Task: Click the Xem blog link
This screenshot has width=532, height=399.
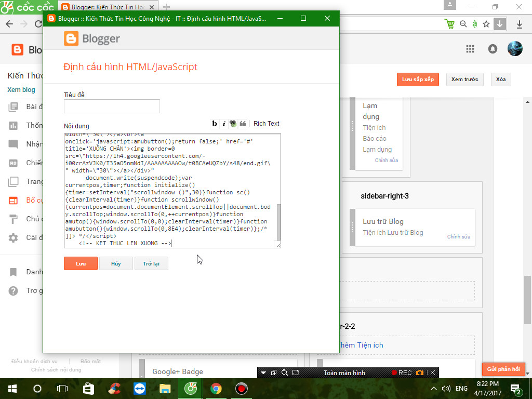Action: 21,89
